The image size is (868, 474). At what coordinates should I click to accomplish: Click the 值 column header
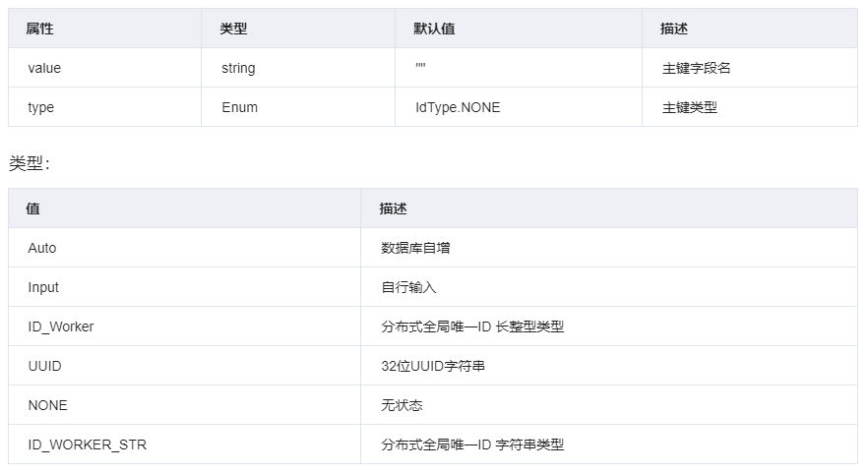[33, 208]
